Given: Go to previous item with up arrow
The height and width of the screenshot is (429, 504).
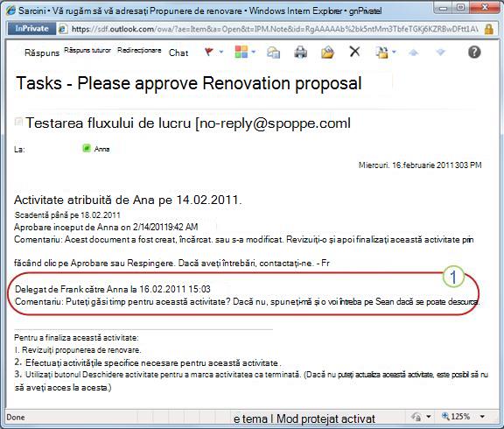Looking at the screenshot, I should (x=413, y=53).
